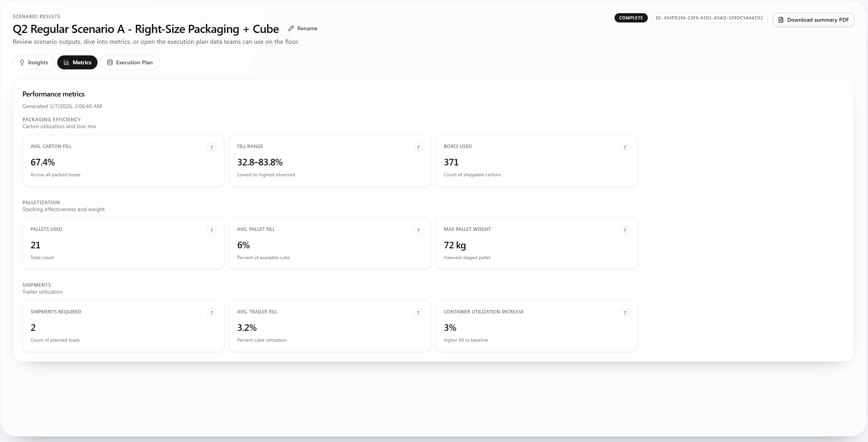Click Download summary PDF button

(x=813, y=20)
